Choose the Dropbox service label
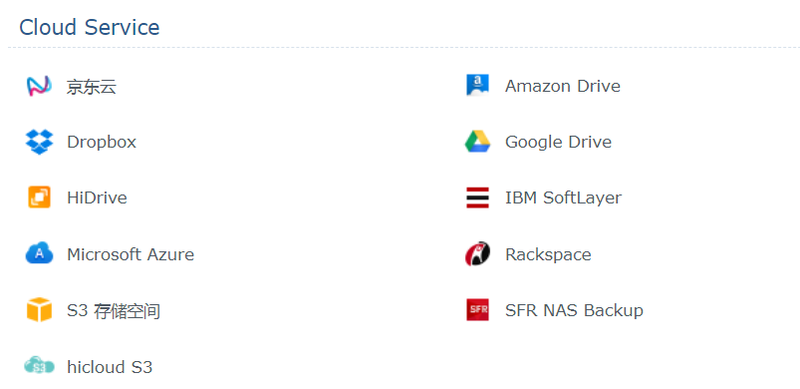800x389 pixels. pyautogui.click(x=102, y=142)
